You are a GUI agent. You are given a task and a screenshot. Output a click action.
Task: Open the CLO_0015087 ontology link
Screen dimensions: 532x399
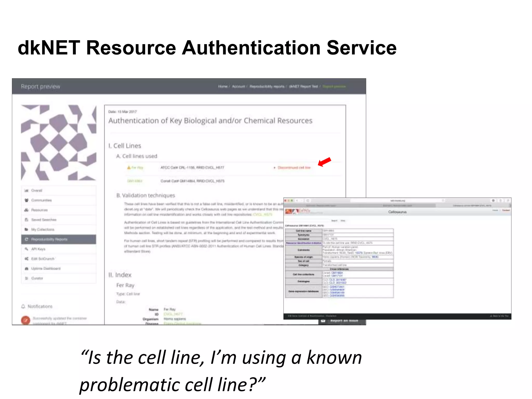pyautogui.click(x=338, y=280)
